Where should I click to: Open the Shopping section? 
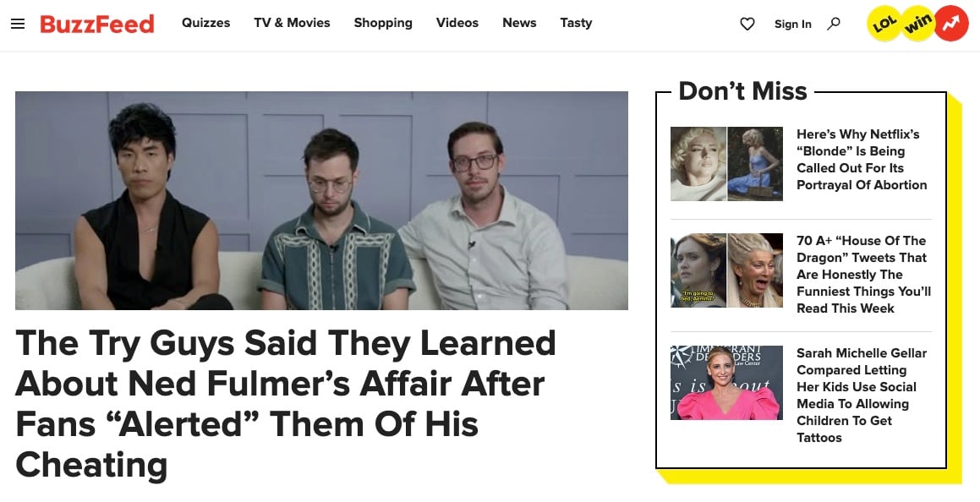pyautogui.click(x=383, y=23)
